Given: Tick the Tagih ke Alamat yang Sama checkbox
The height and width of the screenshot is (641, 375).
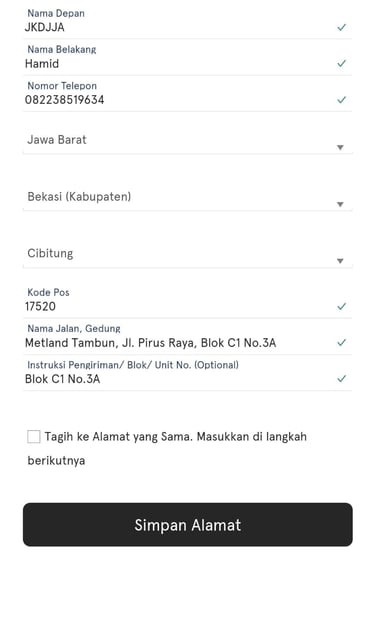Looking at the screenshot, I should [x=34, y=437].
